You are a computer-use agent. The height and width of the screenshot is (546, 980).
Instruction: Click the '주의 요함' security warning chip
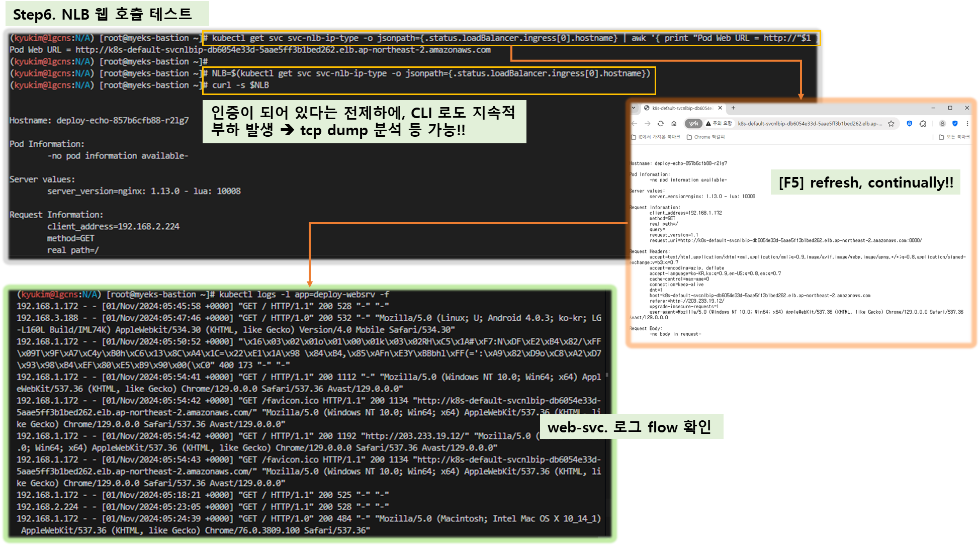point(719,124)
